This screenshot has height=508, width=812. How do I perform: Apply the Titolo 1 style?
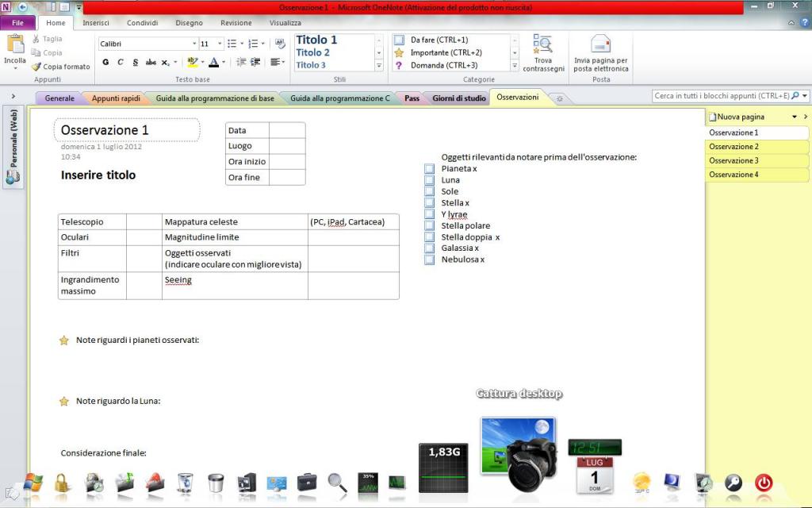[316, 40]
